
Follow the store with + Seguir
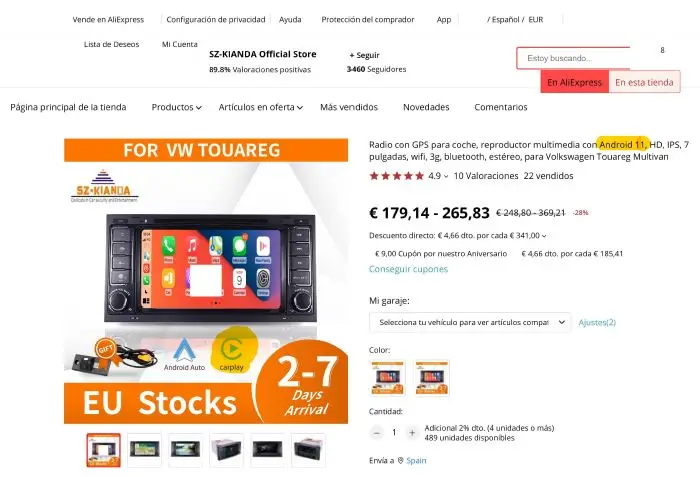[x=364, y=55]
